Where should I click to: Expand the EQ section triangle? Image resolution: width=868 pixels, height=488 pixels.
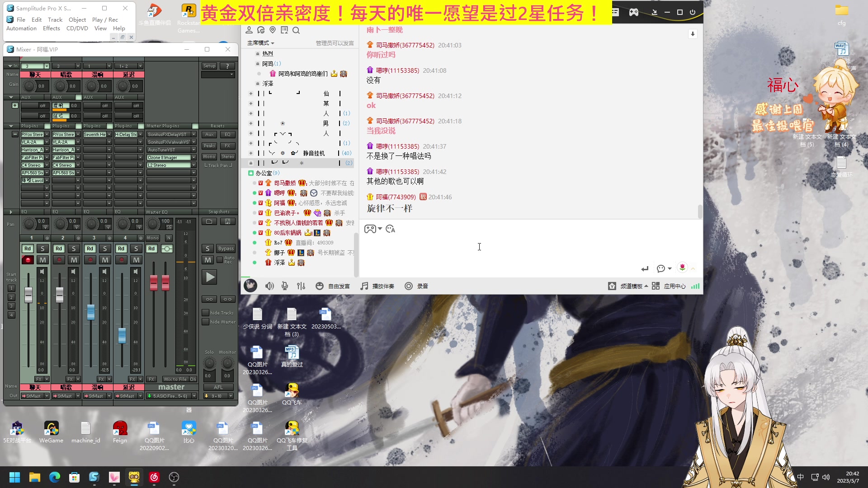tap(11, 211)
